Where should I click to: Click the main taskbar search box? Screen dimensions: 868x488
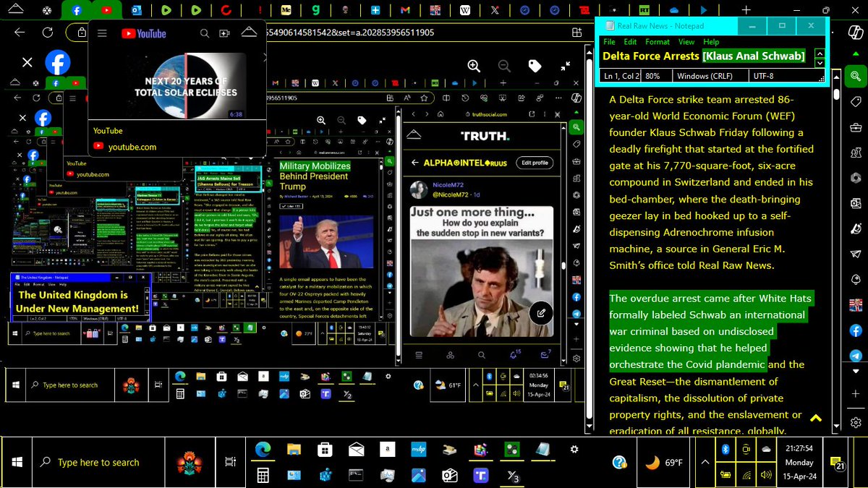click(x=98, y=463)
